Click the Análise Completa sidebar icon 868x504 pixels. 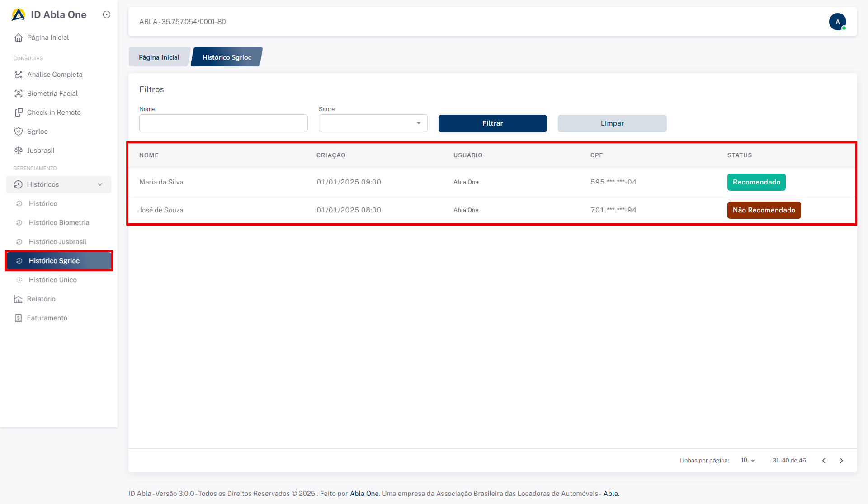coord(18,75)
